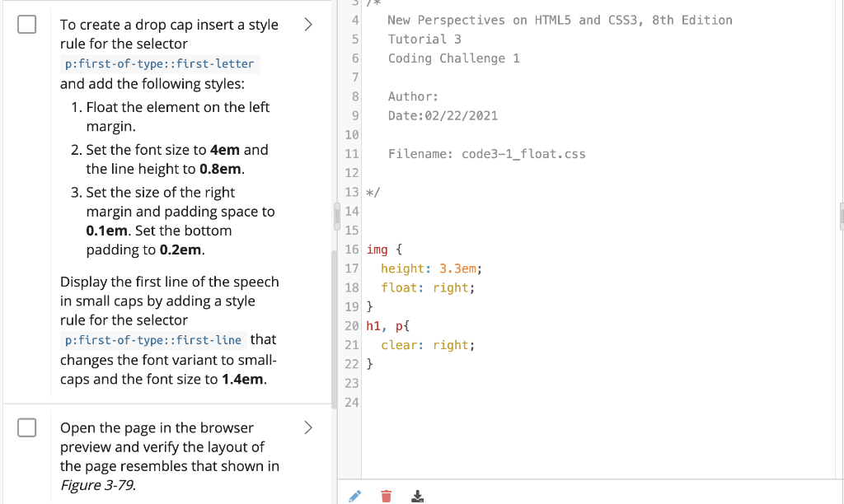The width and height of the screenshot is (844, 504).
Task: Click the 'height: 3.3em;' code line
Action: pos(431,268)
